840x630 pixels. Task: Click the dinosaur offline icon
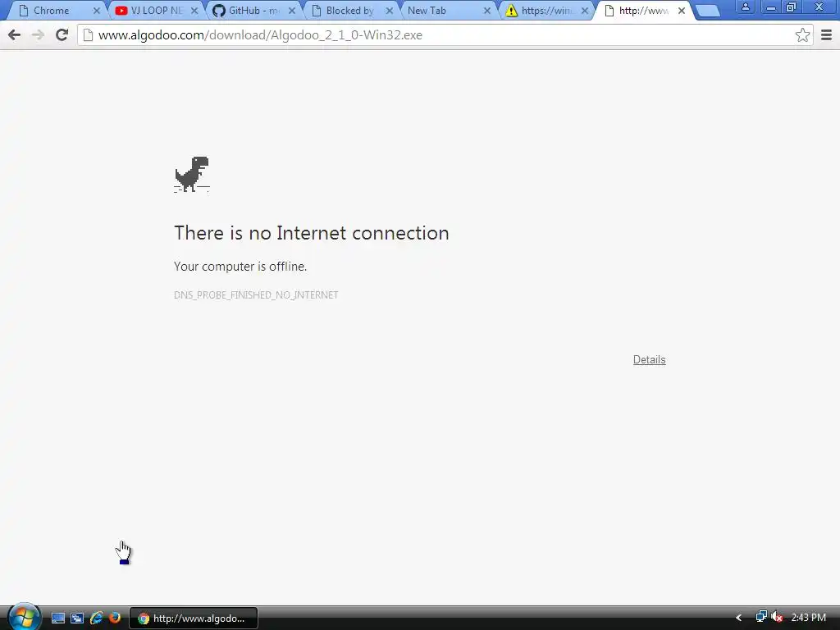tap(192, 175)
